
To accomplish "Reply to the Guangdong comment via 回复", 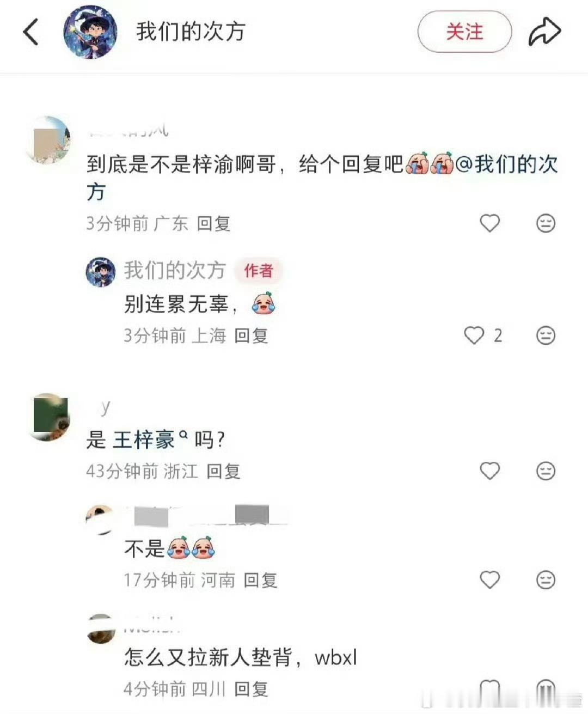I will pos(213,223).
